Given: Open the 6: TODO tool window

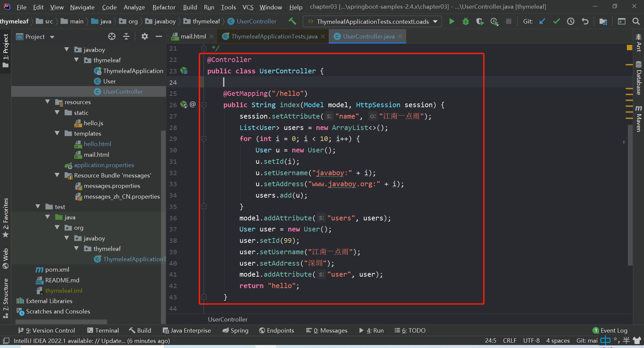Looking at the screenshot, I should coord(410,330).
